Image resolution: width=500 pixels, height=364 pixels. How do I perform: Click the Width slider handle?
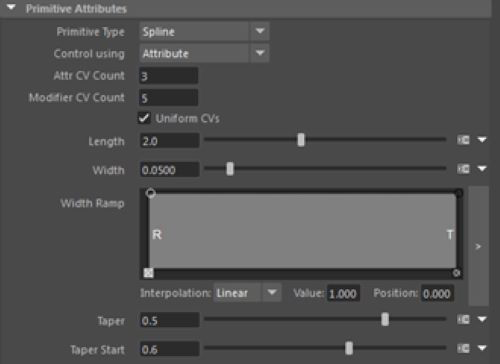(x=230, y=169)
